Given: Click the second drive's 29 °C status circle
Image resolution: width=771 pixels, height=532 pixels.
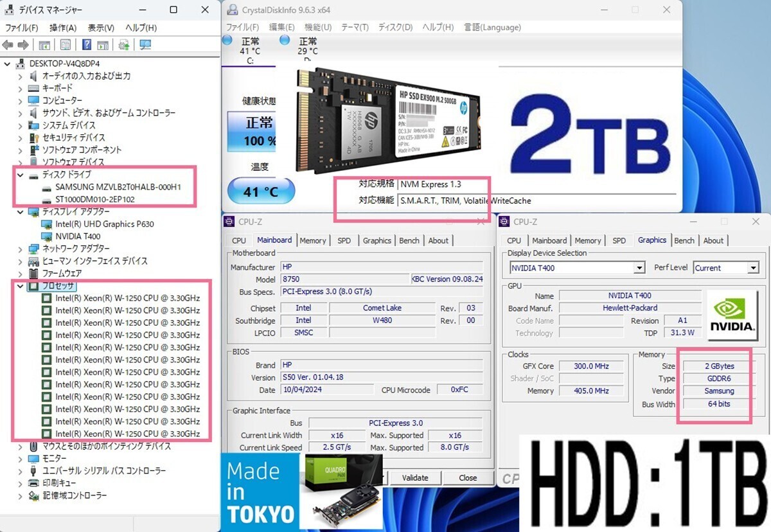Looking at the screenshot, I should [x=285, y=40].
